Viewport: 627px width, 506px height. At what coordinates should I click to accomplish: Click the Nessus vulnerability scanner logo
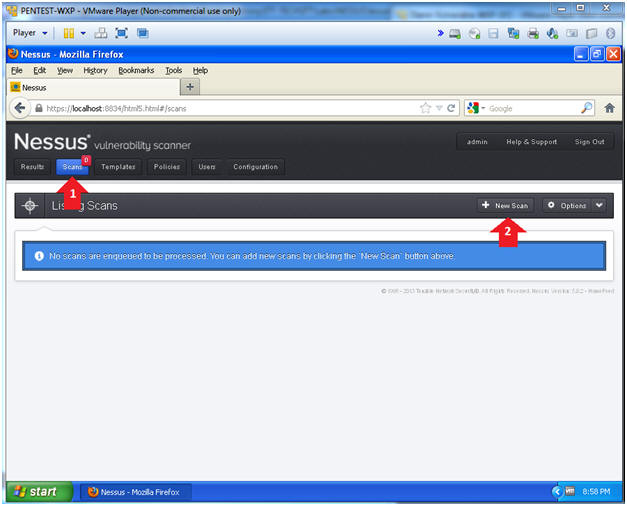click(x=102, y=142)
